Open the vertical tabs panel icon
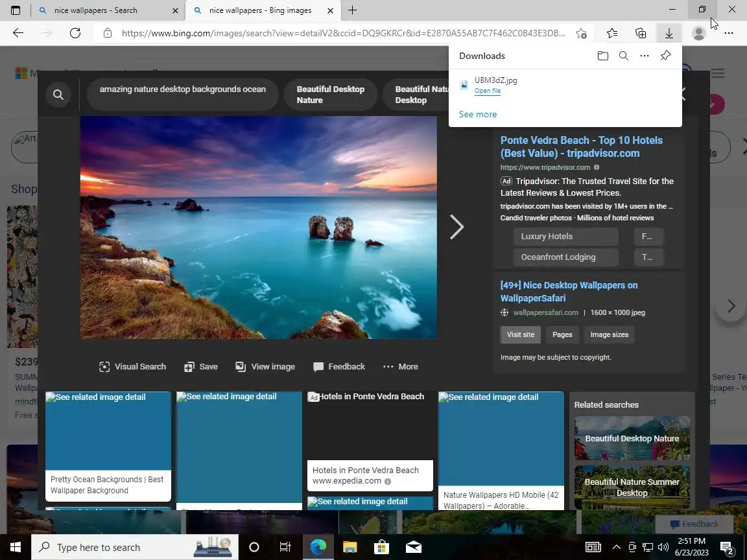 click(16, 10)
